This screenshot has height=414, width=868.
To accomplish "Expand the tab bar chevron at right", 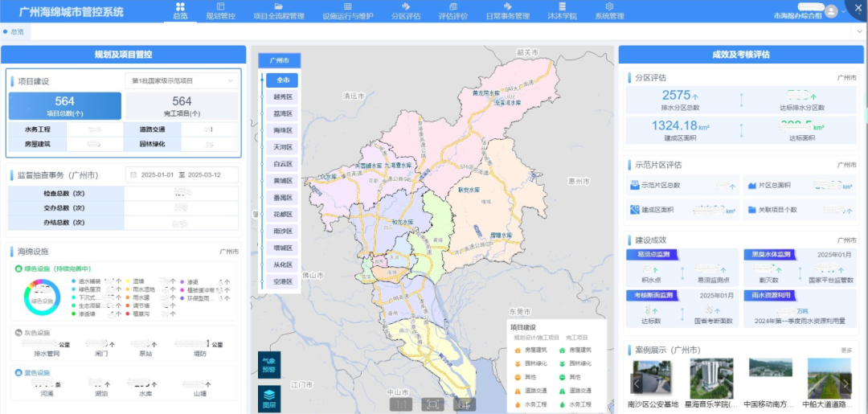I will [x=859, y=32].
